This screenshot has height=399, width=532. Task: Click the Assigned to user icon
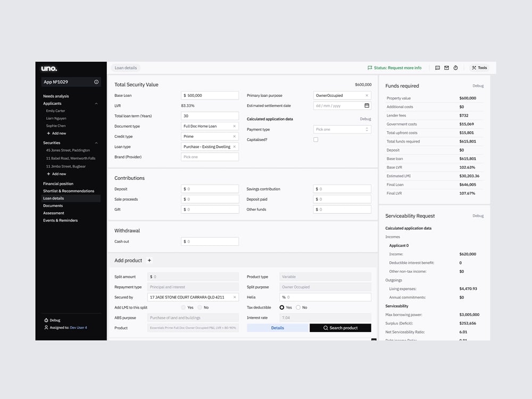tap(46, 327)
